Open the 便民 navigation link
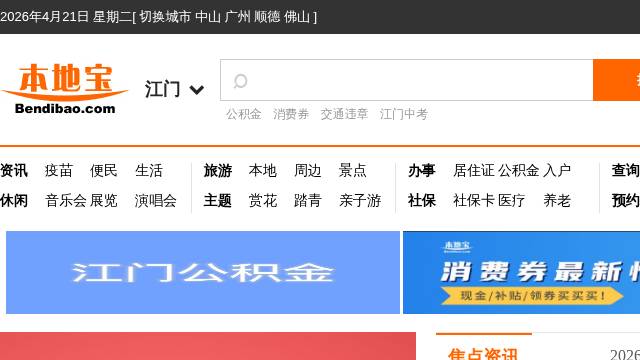This screenshot has width=640, height=360. coord(104,170)
